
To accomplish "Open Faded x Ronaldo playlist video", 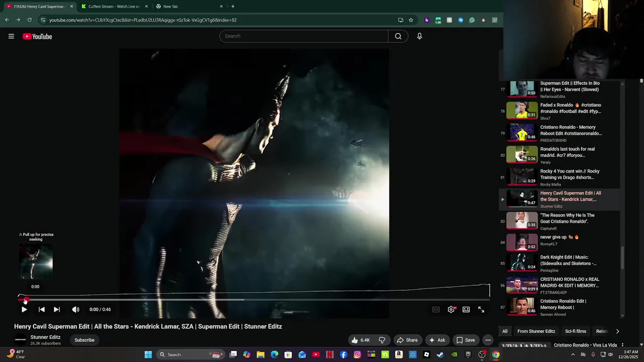I will coord(558,112).
